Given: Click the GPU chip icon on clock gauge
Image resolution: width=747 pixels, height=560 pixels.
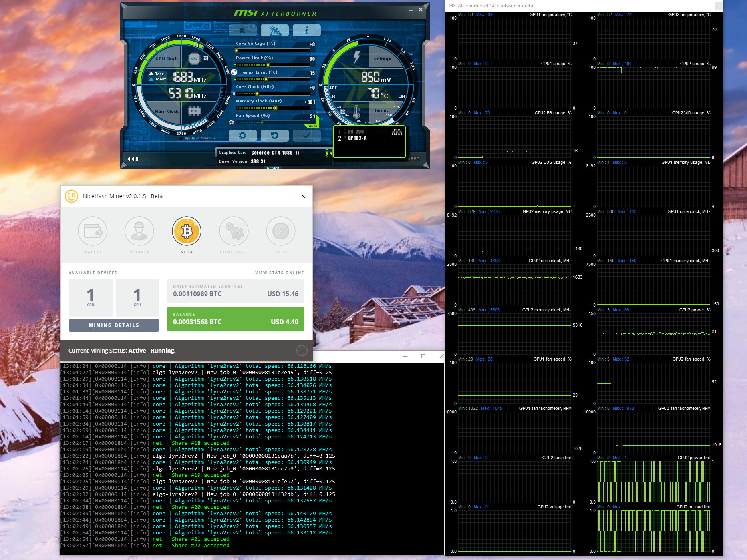Looking at the screenshot, I should pos(194,58).
